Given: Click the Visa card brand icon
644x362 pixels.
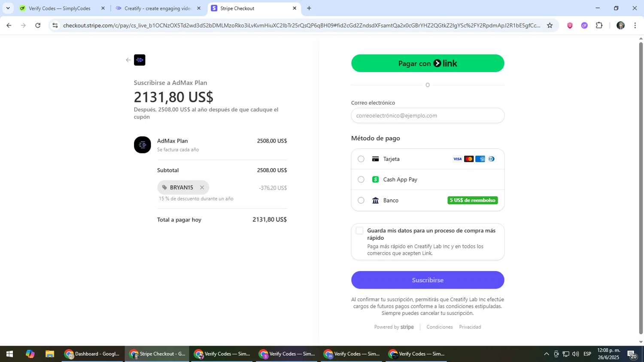Looking at the screenshot, I should [x=458, y=159].
